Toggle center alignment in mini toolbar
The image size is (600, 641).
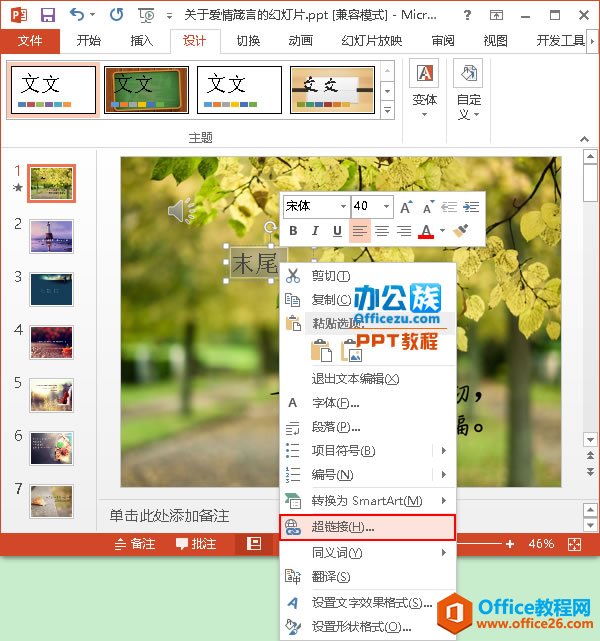click(382, 231)
